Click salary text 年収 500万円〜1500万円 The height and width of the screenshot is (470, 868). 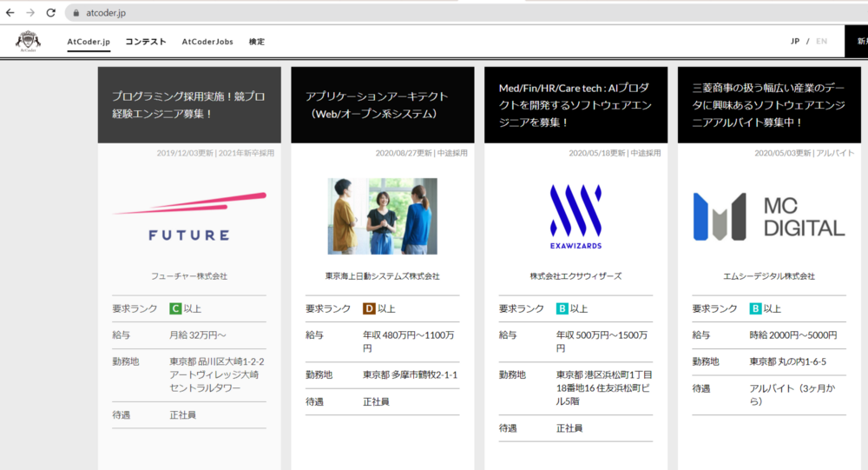602,342
